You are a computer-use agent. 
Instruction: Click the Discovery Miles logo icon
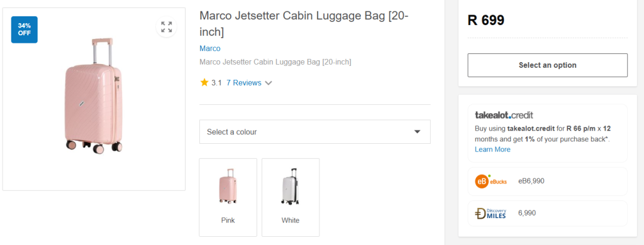click(491, 214)
